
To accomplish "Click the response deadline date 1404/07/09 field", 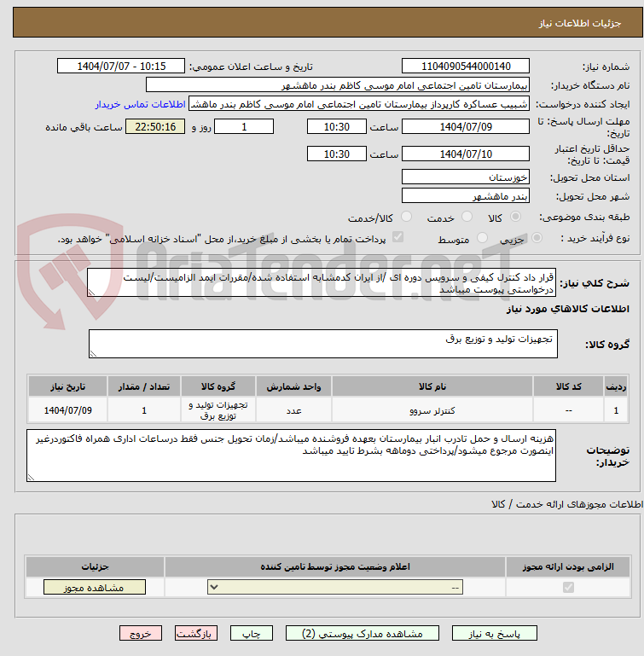I will click(x=466, y=127).
